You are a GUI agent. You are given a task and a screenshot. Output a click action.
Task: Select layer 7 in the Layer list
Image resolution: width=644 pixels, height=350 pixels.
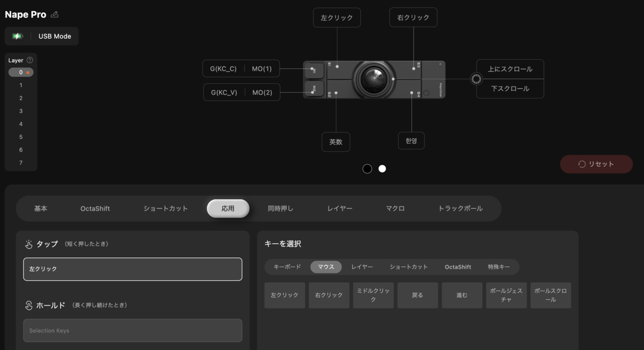21,163
